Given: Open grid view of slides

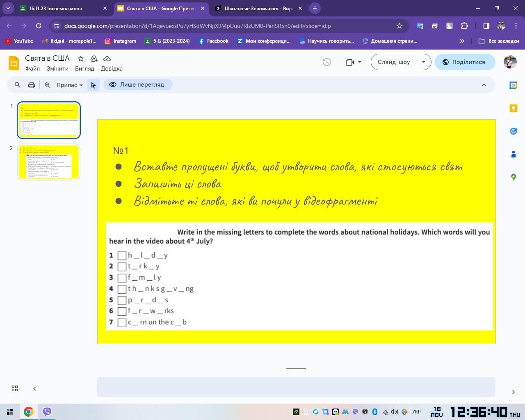Looking at the screenshot, I should pos(15,388).
